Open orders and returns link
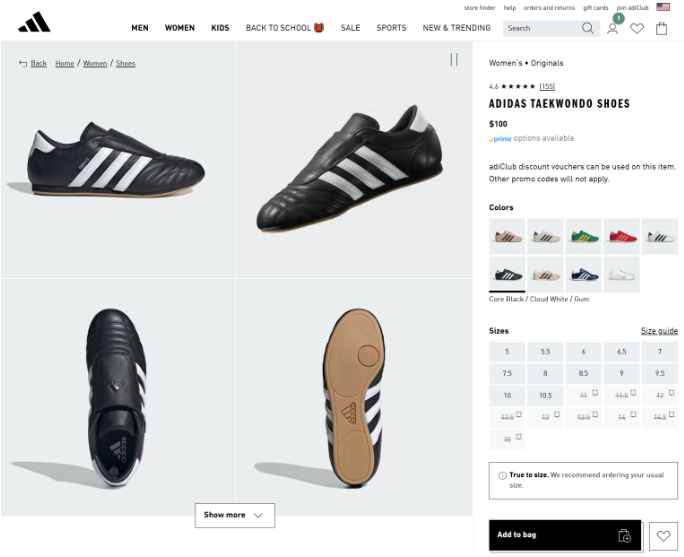684x557 pixels. point(549,8)
